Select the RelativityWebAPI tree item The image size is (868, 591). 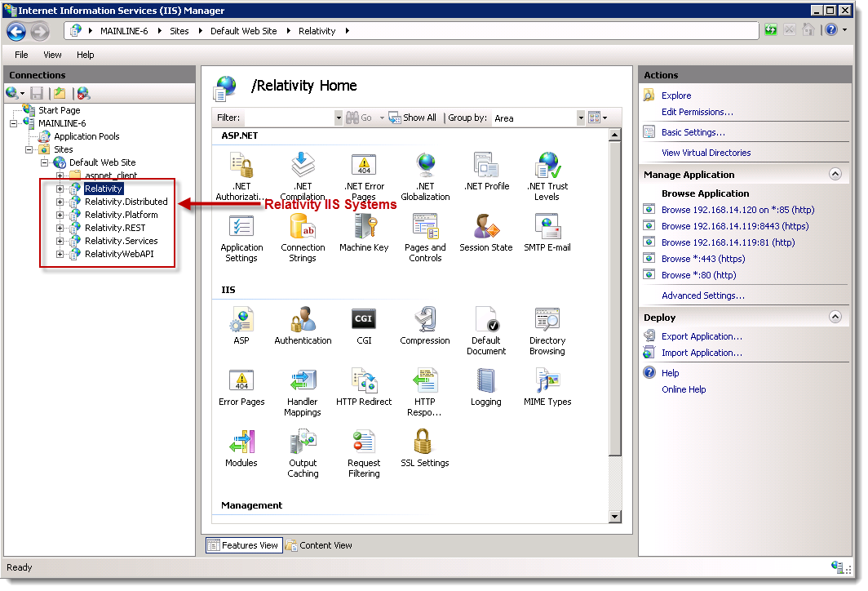coord(118,254)
